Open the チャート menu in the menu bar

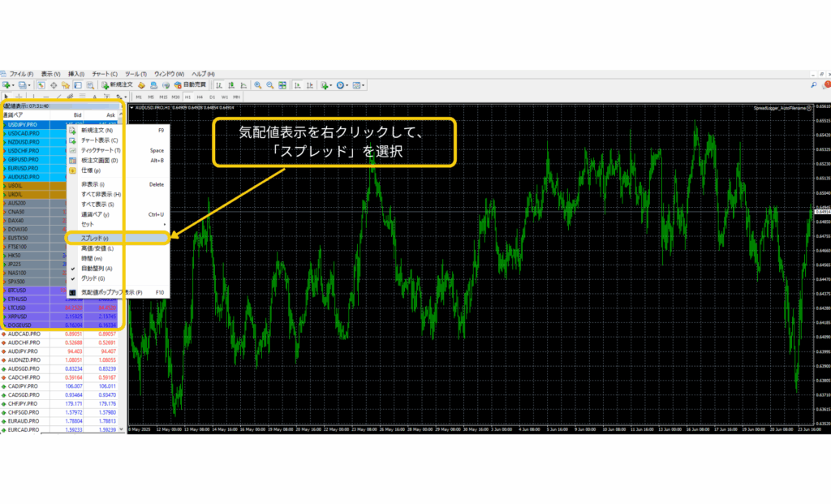tap(105, 74)
